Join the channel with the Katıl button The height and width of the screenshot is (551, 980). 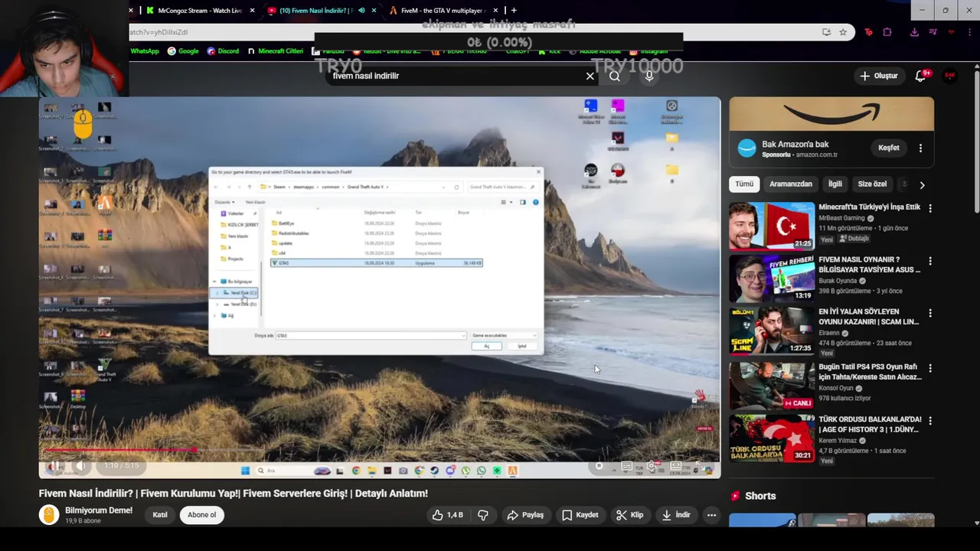160,515
